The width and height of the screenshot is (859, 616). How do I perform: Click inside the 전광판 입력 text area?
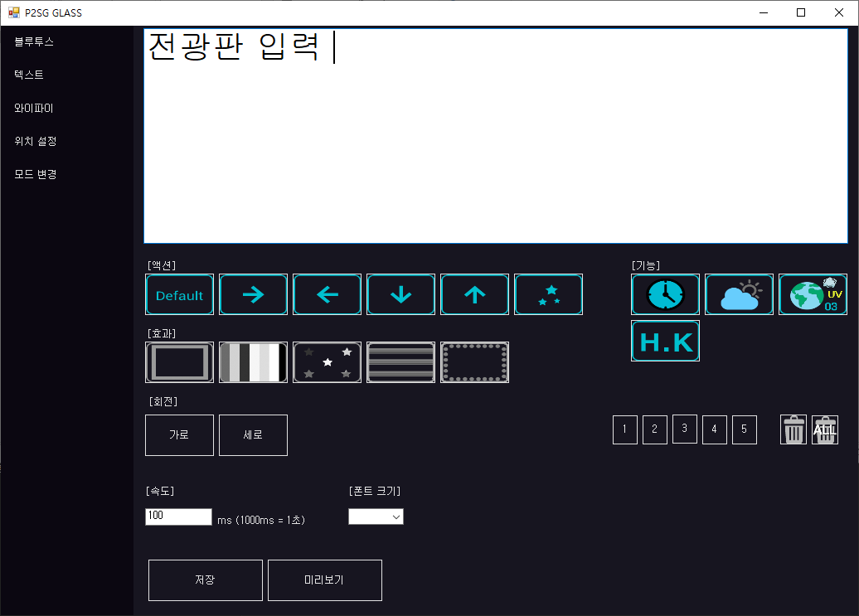coord(496,136)
